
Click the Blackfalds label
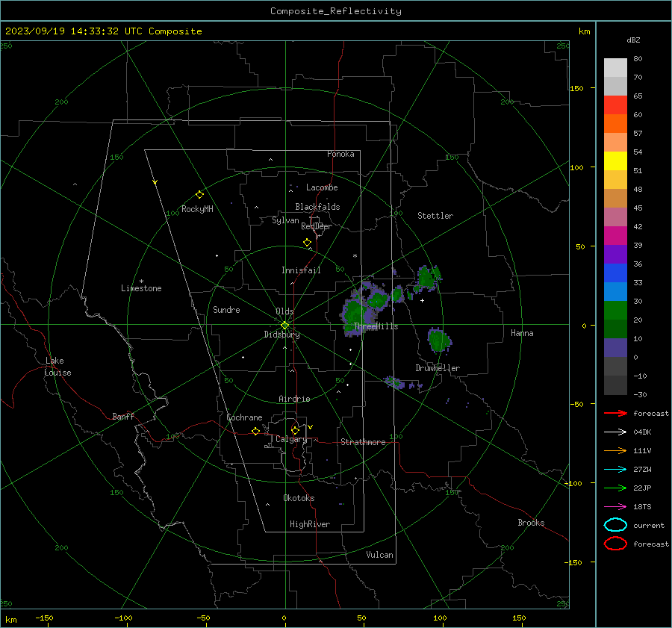(x=317, y=207)
